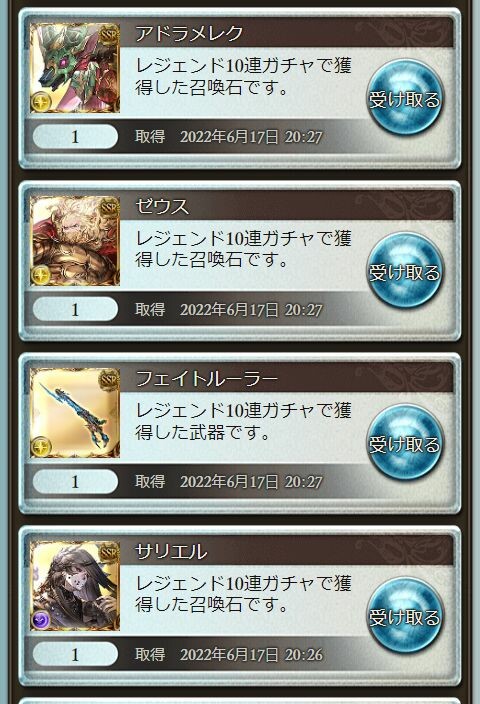Viewport: 480px width, 704px height.
Task: Click the SSR badge on サリエル
Action: tap(109, 553)
